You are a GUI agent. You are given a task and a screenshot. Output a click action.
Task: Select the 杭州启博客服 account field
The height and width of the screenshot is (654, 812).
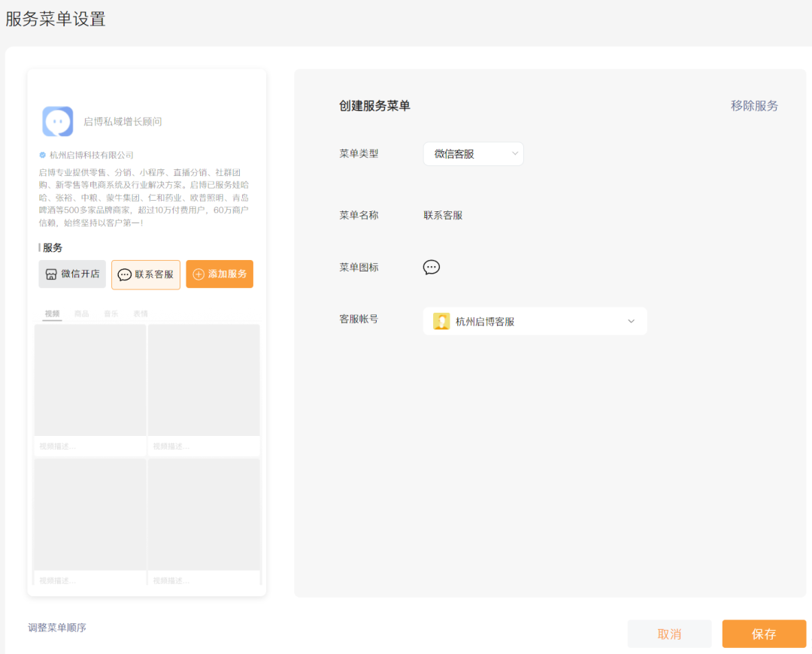[x=535, y=321]
